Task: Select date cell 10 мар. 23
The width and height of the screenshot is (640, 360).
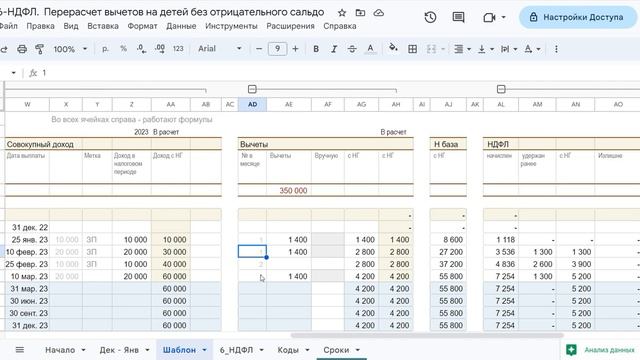Action: point(27,276)
